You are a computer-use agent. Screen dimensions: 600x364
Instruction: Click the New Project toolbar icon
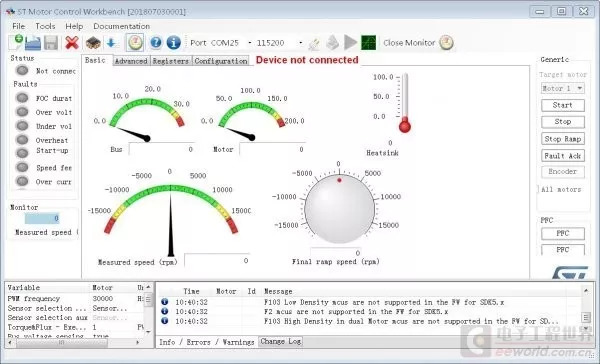point(16,42)
